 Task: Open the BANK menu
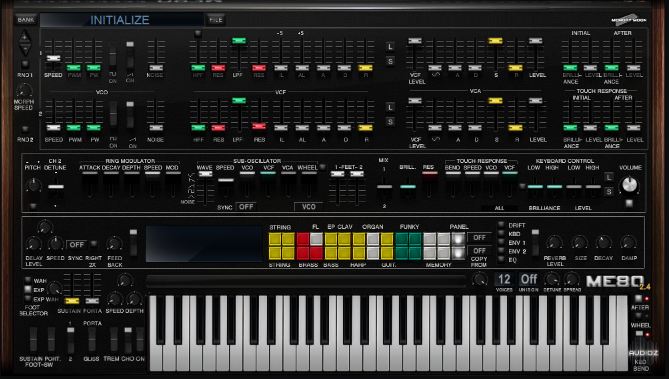[26, 20]
